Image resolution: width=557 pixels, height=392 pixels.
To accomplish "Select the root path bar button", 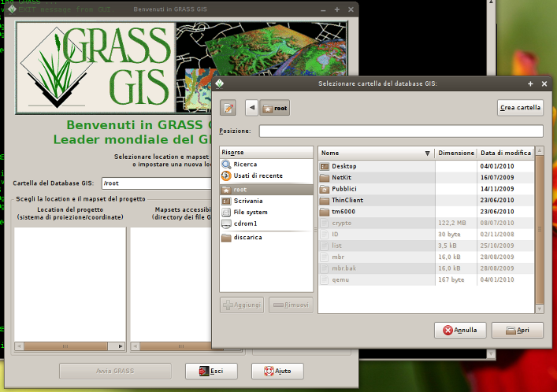I will (275, 108).
